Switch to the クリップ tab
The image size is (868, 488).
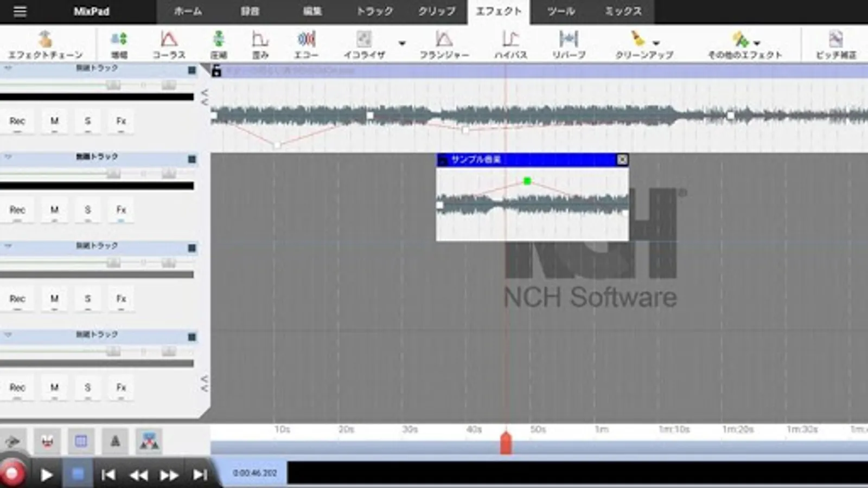pos(437,11)
